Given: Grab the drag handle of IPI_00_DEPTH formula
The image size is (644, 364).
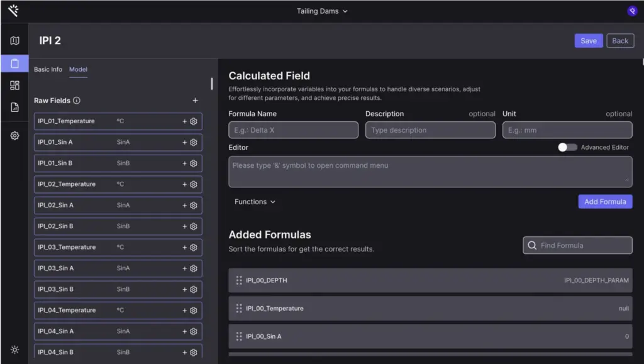Looking at the screenshot, I should pos(239,280).
